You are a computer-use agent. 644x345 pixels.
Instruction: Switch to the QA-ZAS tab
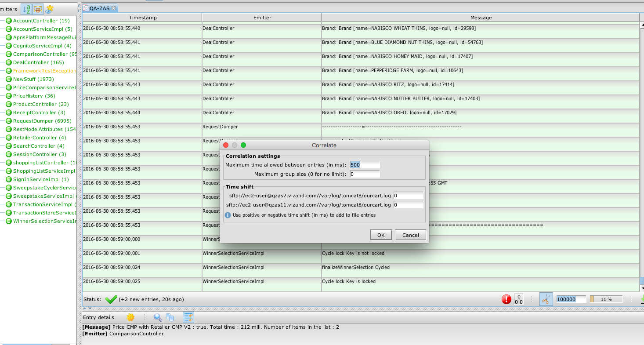click(100, 8)
